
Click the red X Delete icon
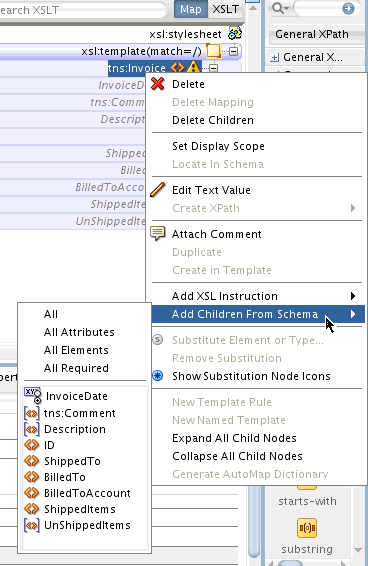[x=158, y=84]
